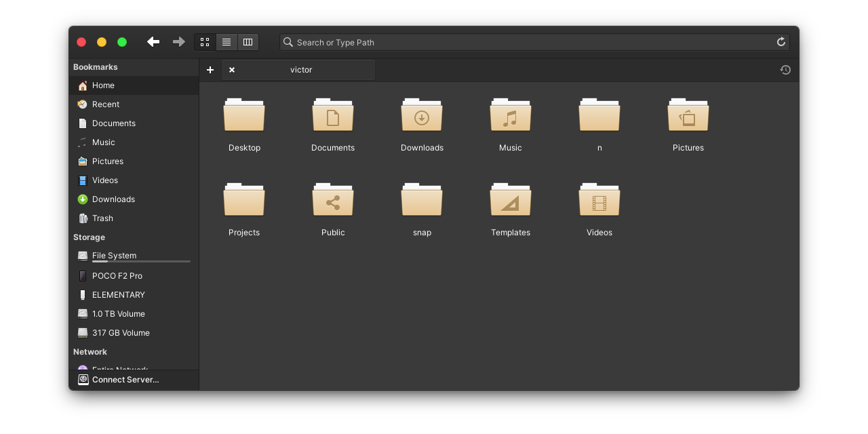Click Connect Server at sidebar bottom
This screenshot has width=868, height=434.
125,380
